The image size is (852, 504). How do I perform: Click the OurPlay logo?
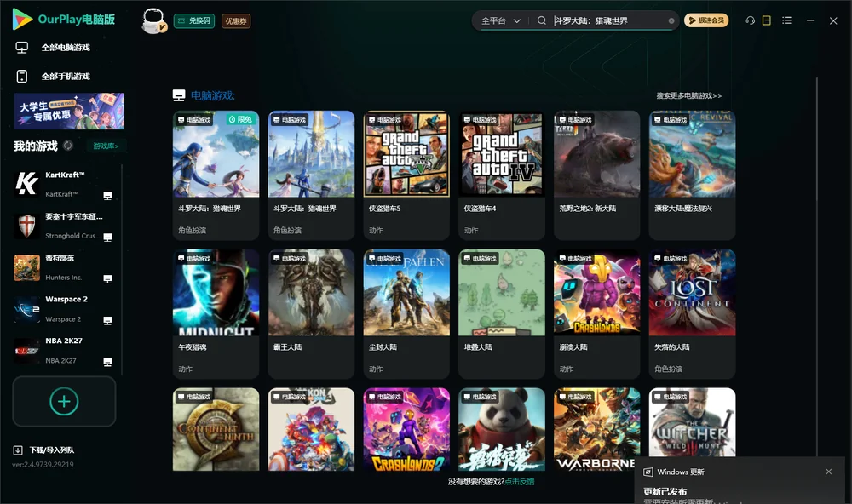click(x=64, y=19)
